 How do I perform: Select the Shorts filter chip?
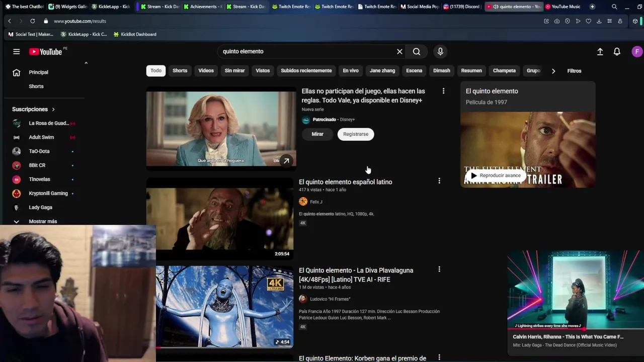[x=180, y=71]
